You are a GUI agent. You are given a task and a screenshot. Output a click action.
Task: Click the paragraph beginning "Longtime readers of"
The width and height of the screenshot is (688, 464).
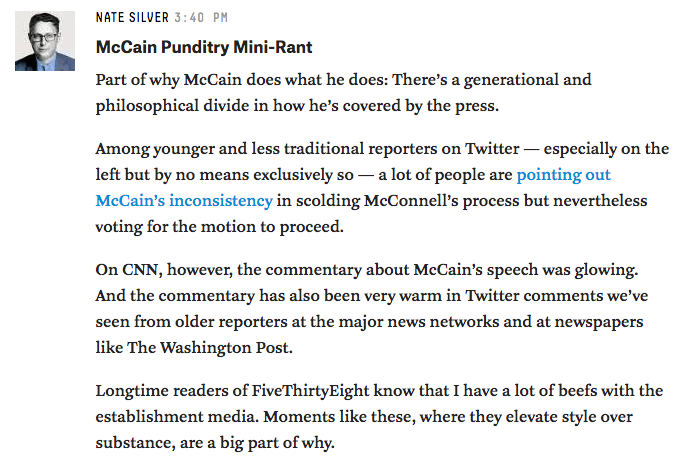(x=380, y=415)
